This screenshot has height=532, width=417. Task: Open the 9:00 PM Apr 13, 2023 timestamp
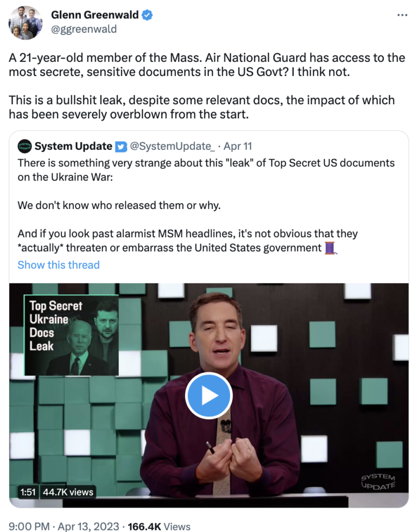point(64,526)
